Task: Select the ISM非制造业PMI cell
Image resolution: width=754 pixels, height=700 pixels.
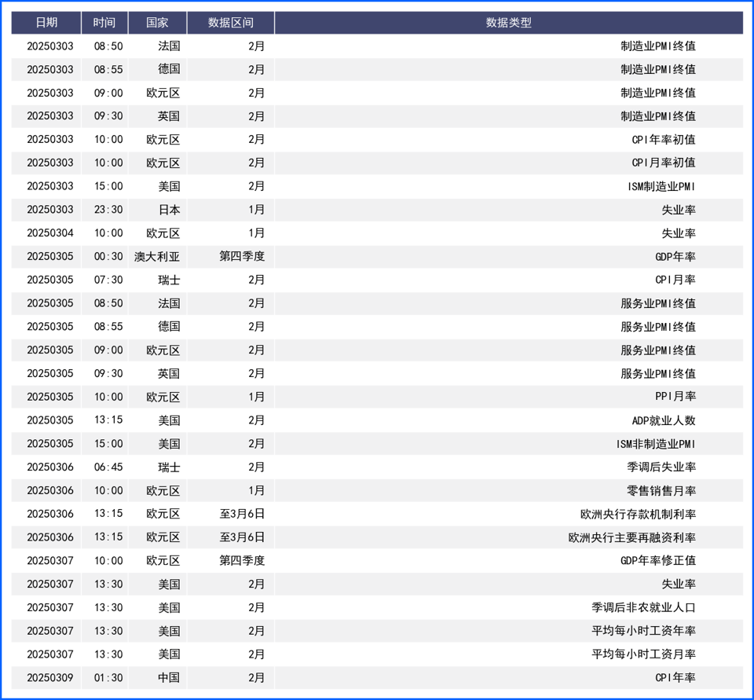Action: coord(656,444)
